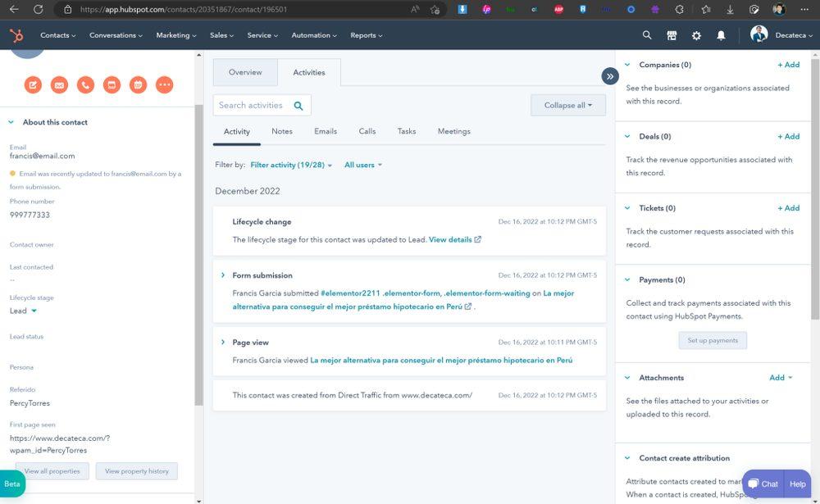Open the Filter activity (19/28) dropdown

point(291,165)
